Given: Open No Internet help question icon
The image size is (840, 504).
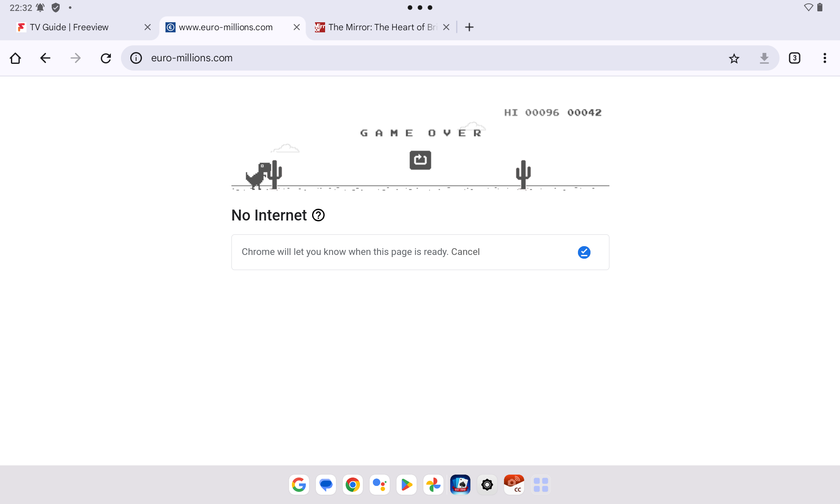Looking at the screenshot, I should pos(318,215).
